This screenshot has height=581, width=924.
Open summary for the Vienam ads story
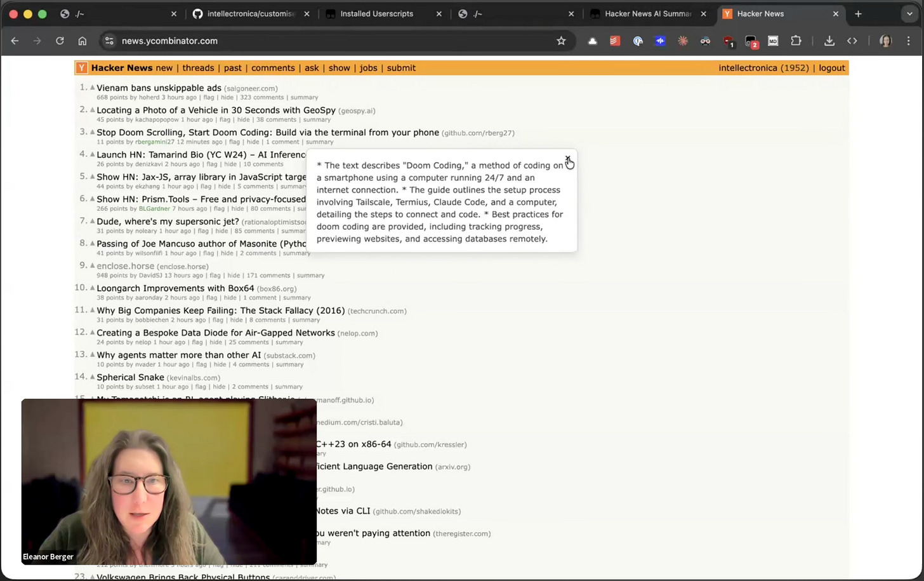(304, 97)
